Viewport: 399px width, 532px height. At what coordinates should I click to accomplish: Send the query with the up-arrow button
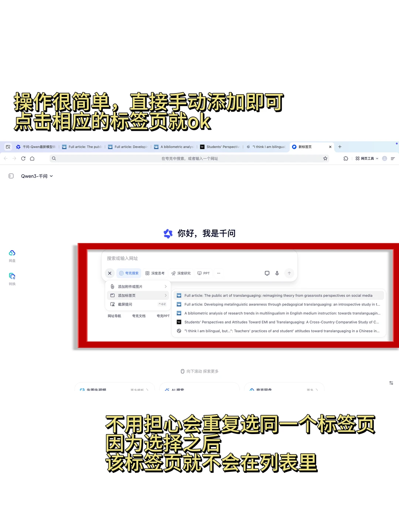point(289,273)
